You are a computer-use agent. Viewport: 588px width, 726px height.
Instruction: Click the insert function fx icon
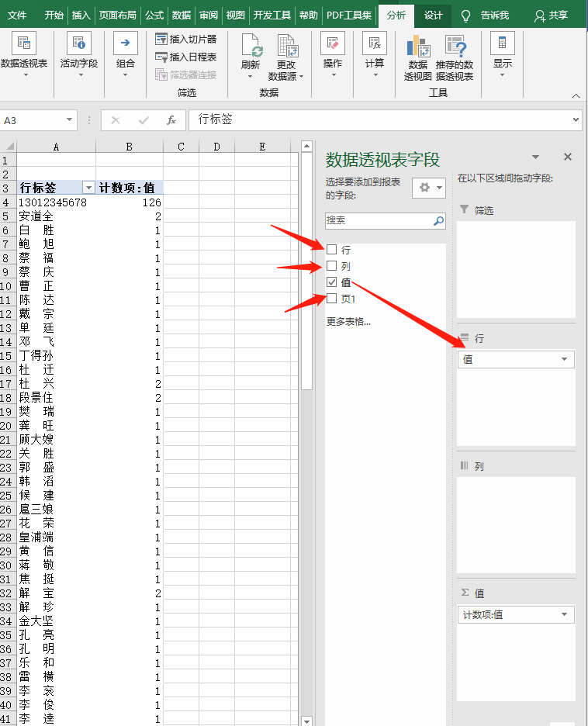(171, 121)
